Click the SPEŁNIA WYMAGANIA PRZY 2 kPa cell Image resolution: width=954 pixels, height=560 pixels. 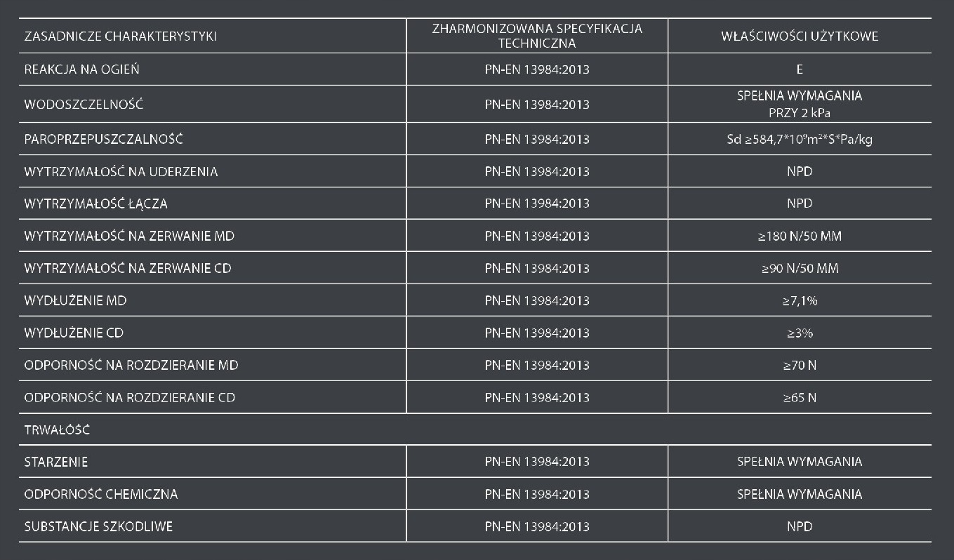(x=800, y=104)
